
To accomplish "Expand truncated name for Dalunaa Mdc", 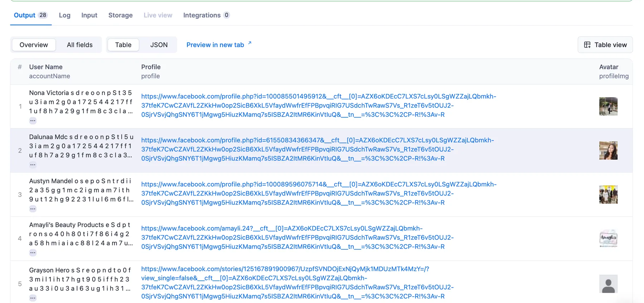I will [x=33, y=164].
